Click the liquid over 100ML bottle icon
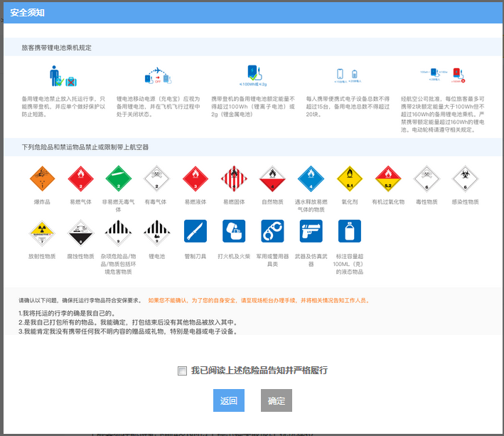The height and width of the screenshot is (436, 504). tap(350, 231)
